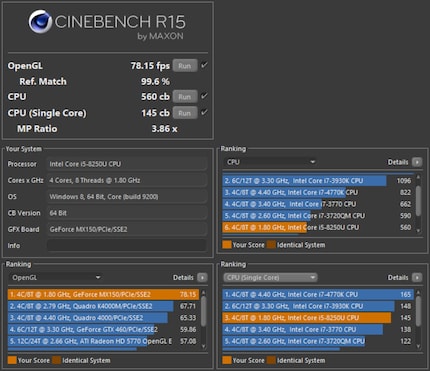This screenshot has height=371, width=430.
Task: Click the orange Your Score swatch in CPU ranking
Action: (x=227, y=245)
